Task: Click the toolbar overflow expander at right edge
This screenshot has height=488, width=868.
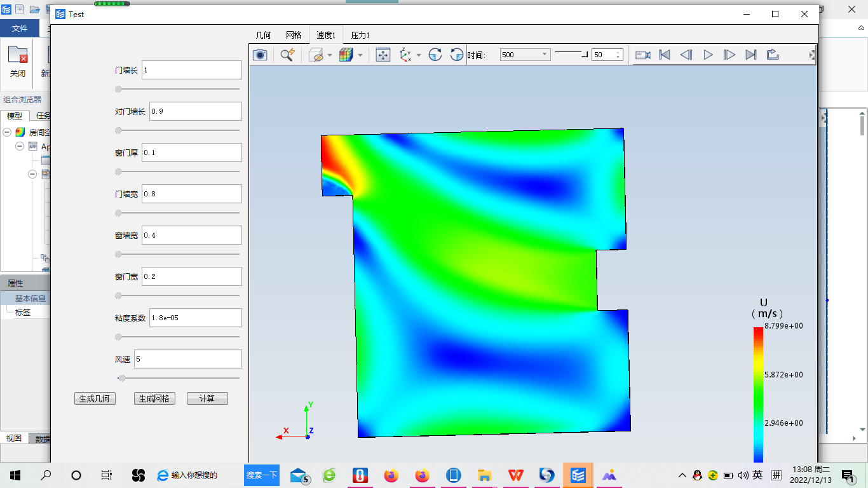Action: point(811,55)
